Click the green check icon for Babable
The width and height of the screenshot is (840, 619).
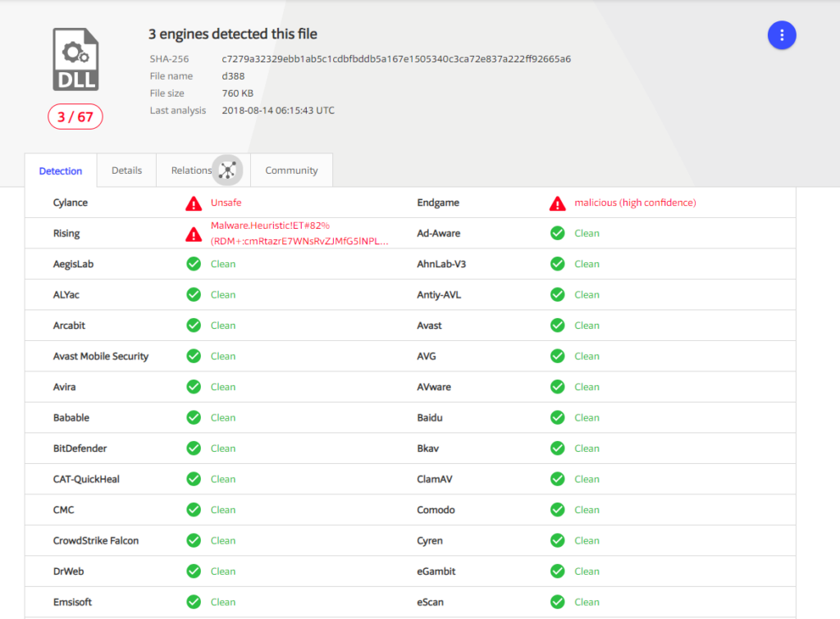(x=194, y=417)
